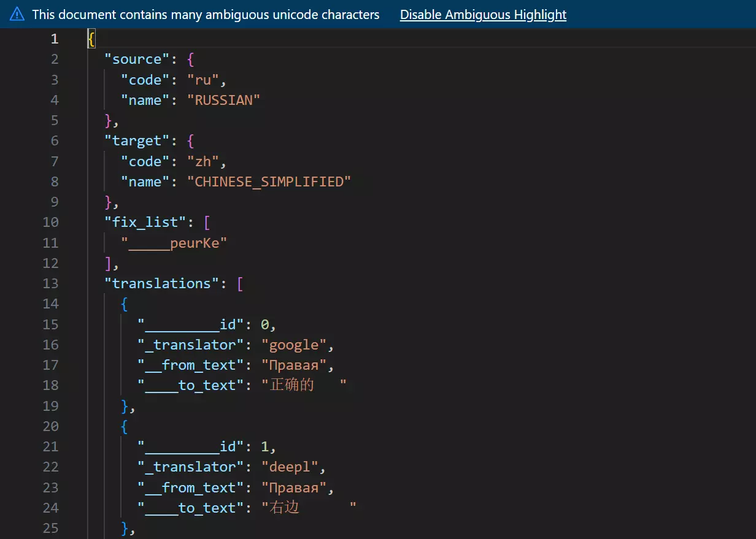This screenshot has width=756, height=539.
Task: Click the "google" translator value
Action: [293, 345]
